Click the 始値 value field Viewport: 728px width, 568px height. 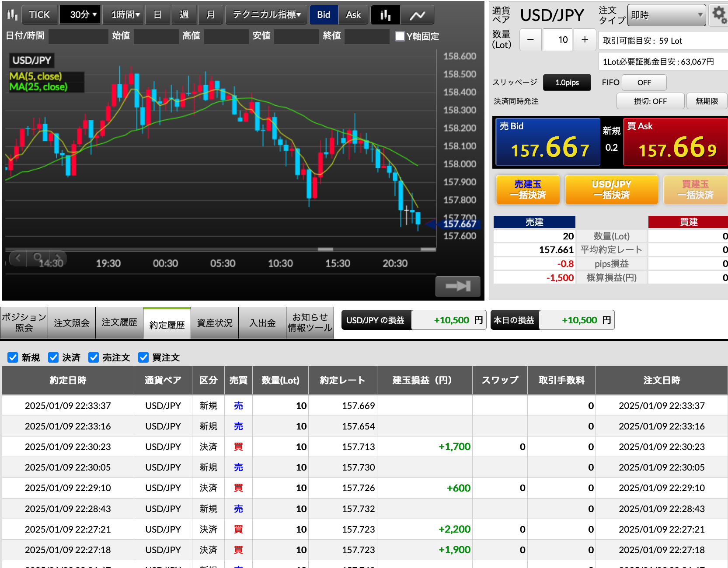tap(156, 36)
